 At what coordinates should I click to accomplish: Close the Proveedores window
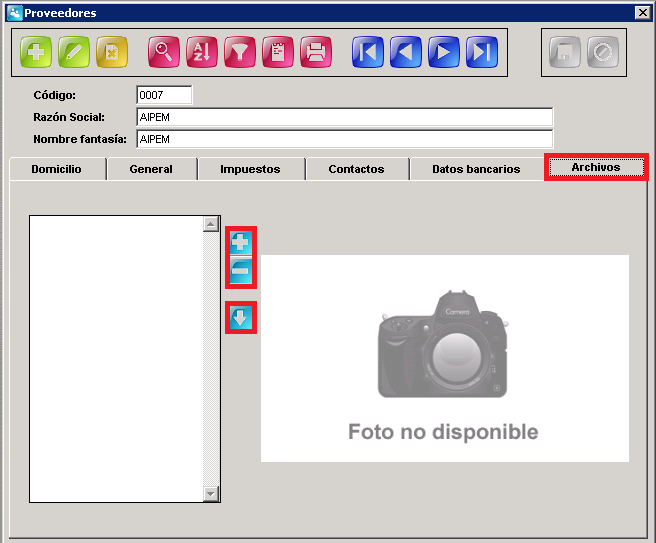[x=643, y=13]
